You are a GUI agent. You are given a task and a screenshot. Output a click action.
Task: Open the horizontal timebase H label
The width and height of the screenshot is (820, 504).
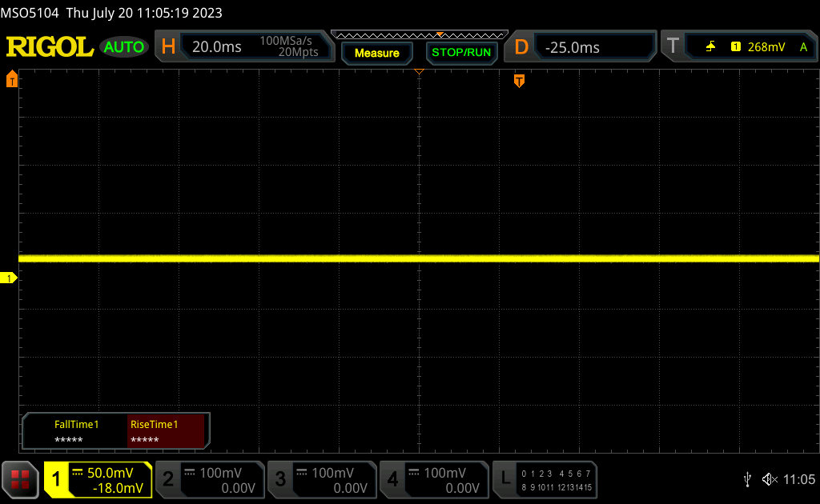click(x=168, y=47)
